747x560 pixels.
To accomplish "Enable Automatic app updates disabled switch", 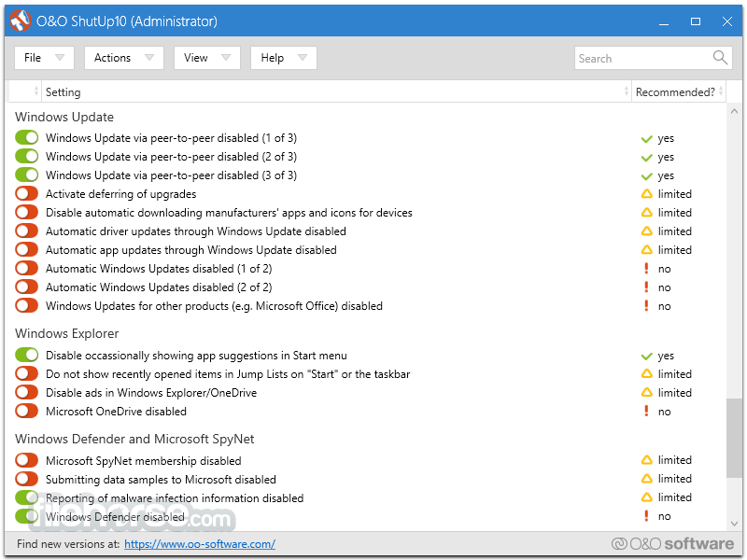I will tap(27, 249).
